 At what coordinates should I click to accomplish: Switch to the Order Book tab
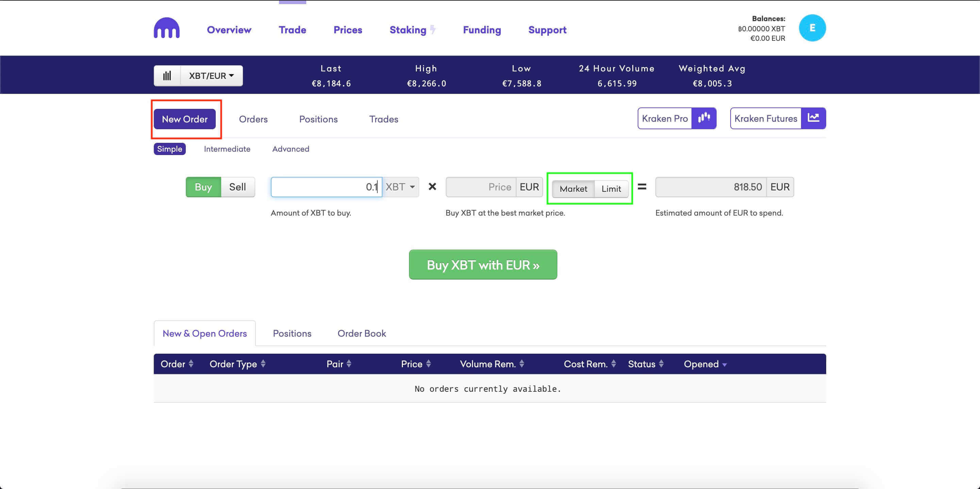361,333
